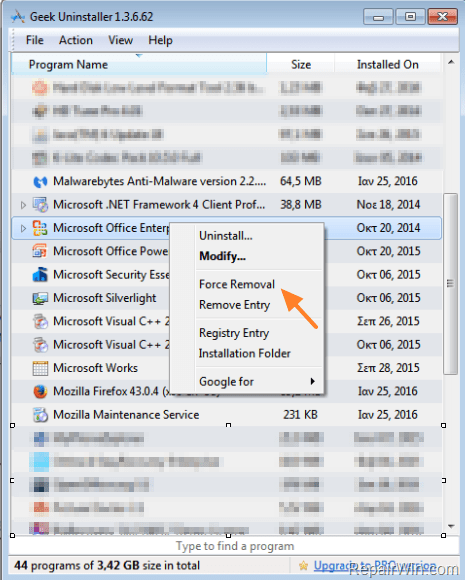Sort by the Size column header
The width and height of the screenshot is (465, 580).
click(x=301, y=64)
